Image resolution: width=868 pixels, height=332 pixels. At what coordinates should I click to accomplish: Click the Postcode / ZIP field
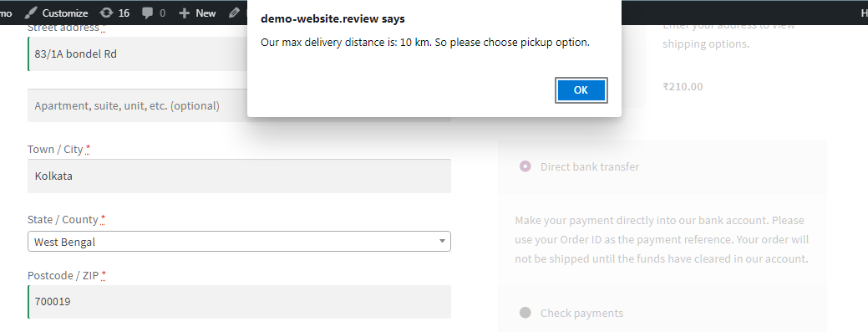239,302
